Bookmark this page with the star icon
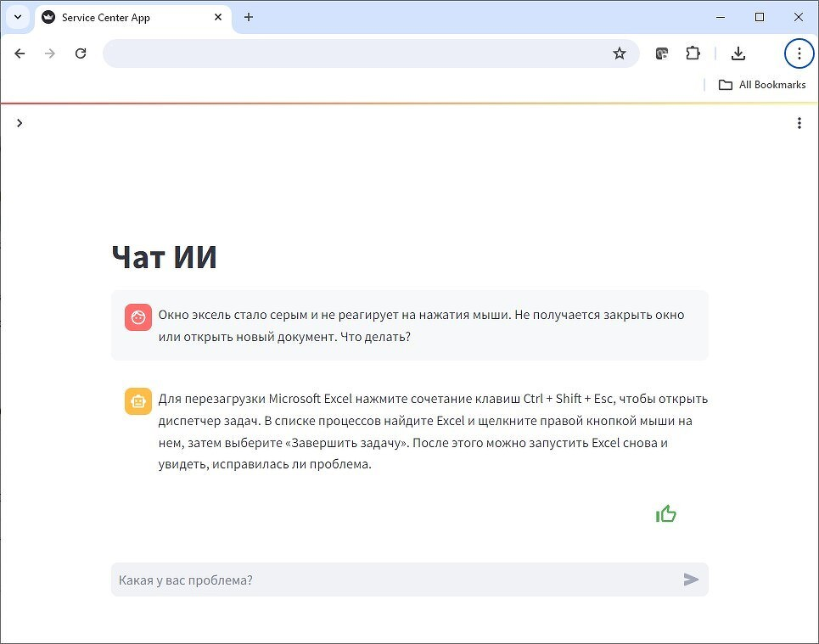The image size is (819, 644). pyautogui.click(x=620, y=53)
